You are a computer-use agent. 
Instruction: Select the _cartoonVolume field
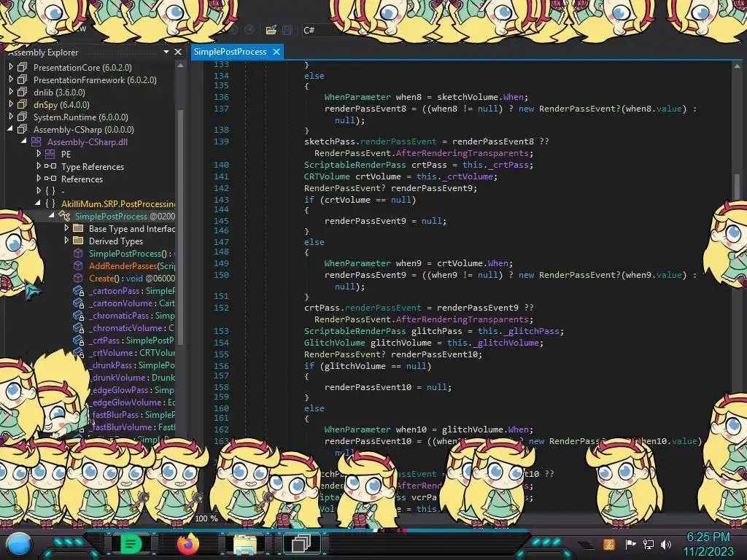(132, 303)
